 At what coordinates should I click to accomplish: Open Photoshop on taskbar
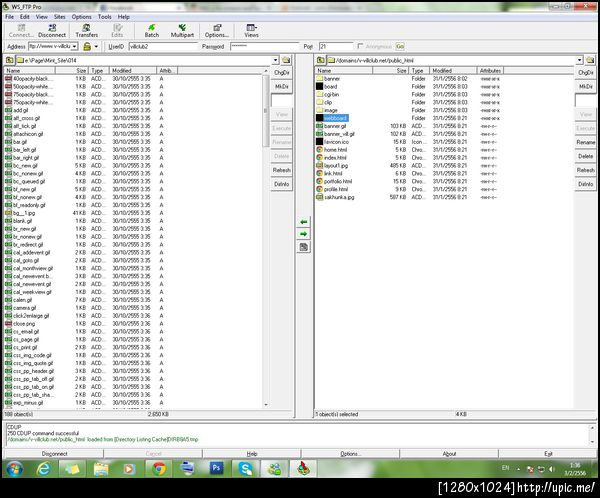click(x=216, y=468)
